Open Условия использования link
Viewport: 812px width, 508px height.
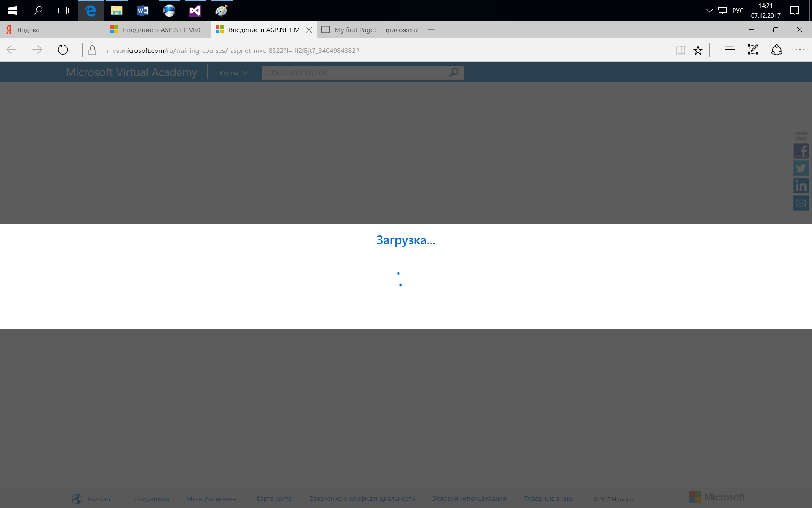(469, 498)
